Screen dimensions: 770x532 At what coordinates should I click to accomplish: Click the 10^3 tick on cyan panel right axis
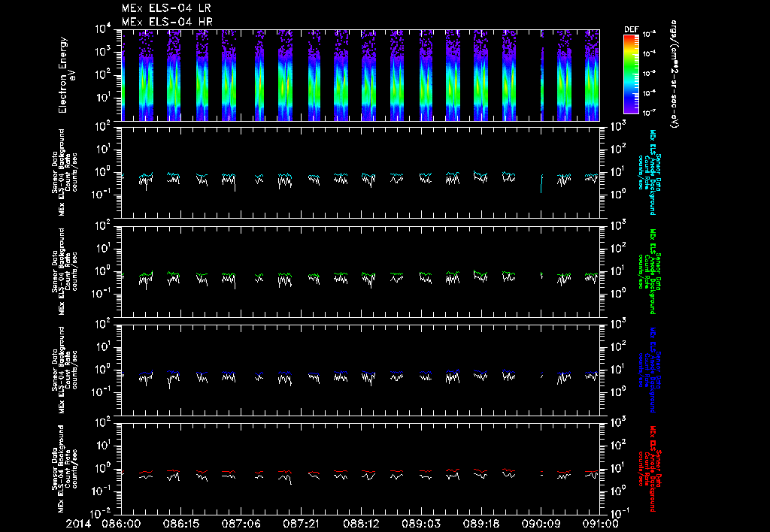click(617, 126)
